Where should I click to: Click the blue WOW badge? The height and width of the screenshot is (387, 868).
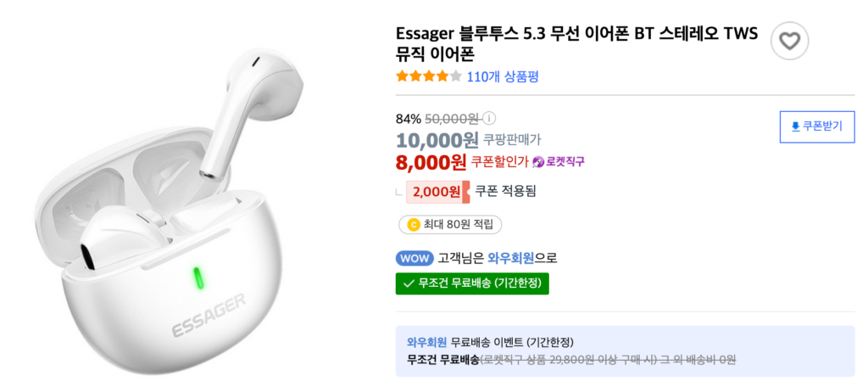pos(414,258)
